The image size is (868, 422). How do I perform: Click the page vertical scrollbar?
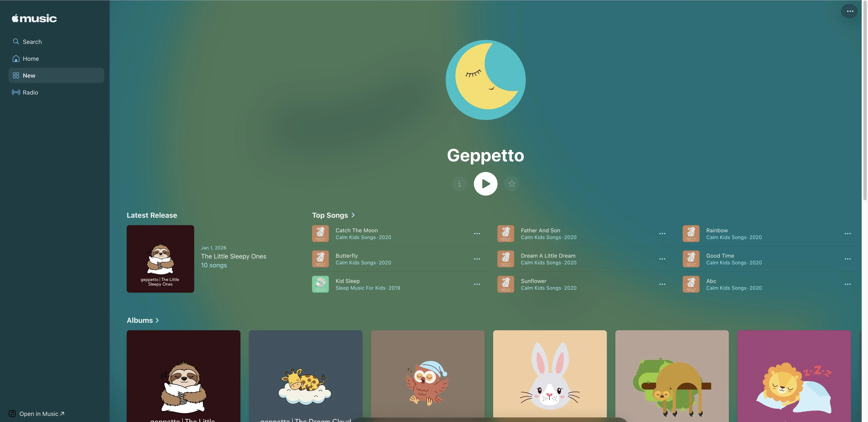tap(865, 101)
